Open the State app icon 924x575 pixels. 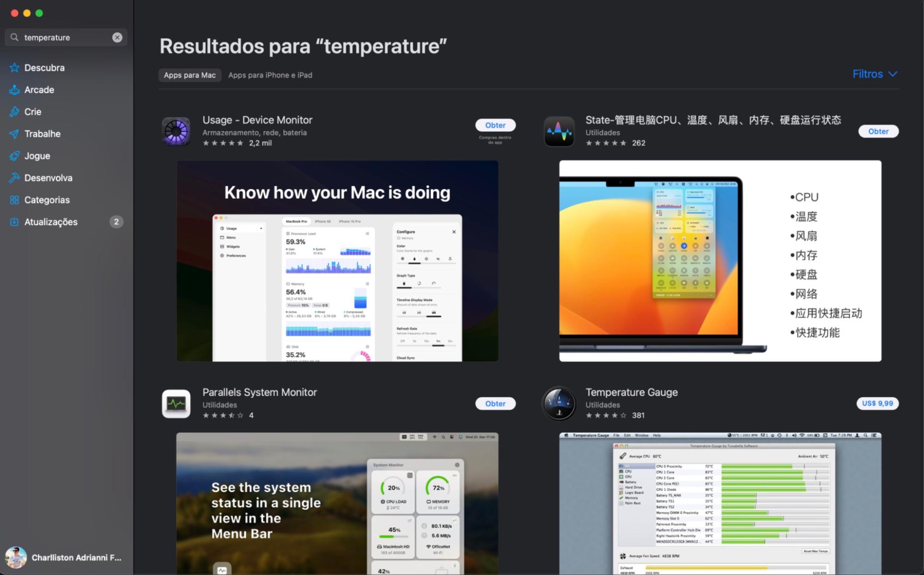559,131
